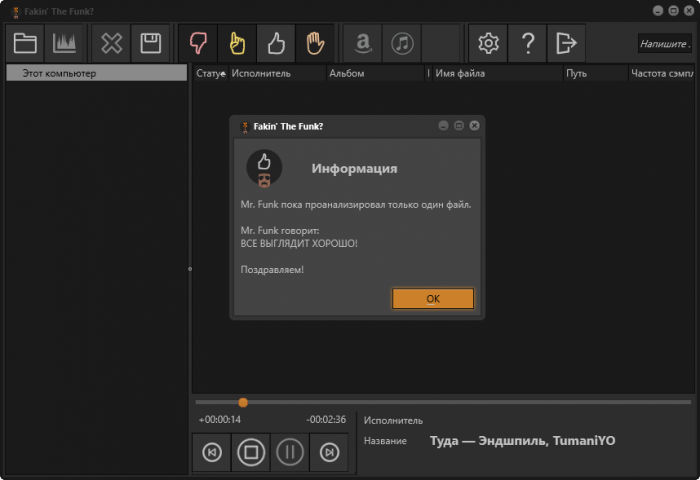Image resolution: width=700 pixels, height=480 pixels.
Task: Click the Amazon search icon
Action: pyautogui.click(x=363, y=43)
